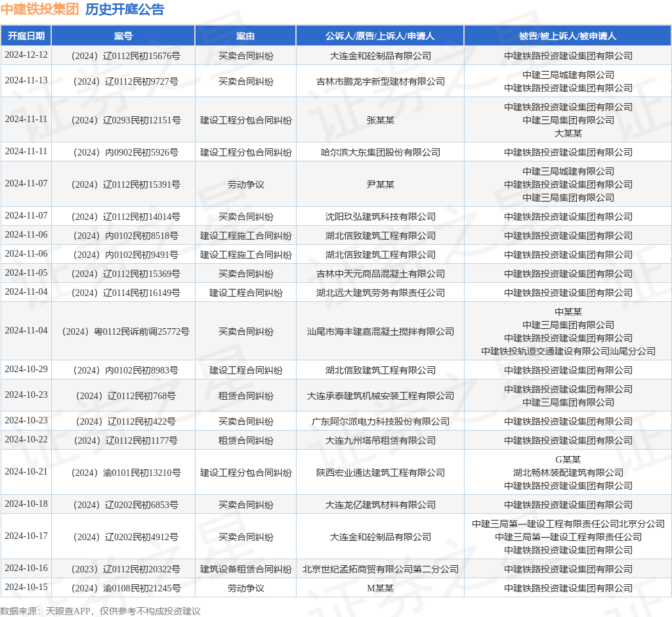Click defendant 中建铁投轨道交通建设有限公司汕尾分公司
The image size is (672, 617).
(568, 351)
